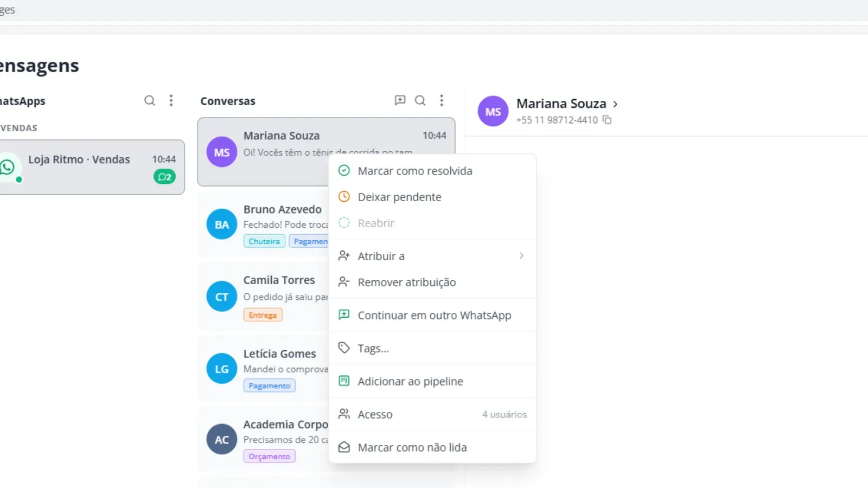Open Letícia Gomes conversation
This screenshot has height=488, width=868.
[263, 369]
